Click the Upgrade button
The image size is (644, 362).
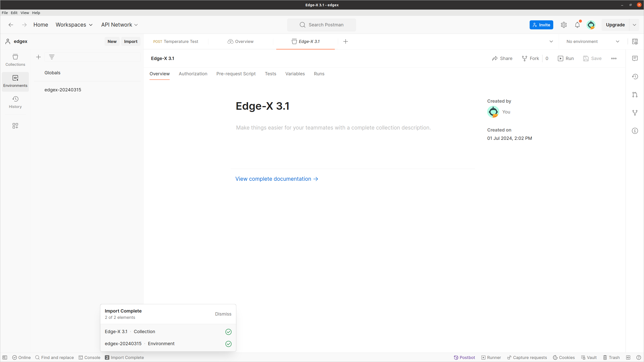[615, 25]
